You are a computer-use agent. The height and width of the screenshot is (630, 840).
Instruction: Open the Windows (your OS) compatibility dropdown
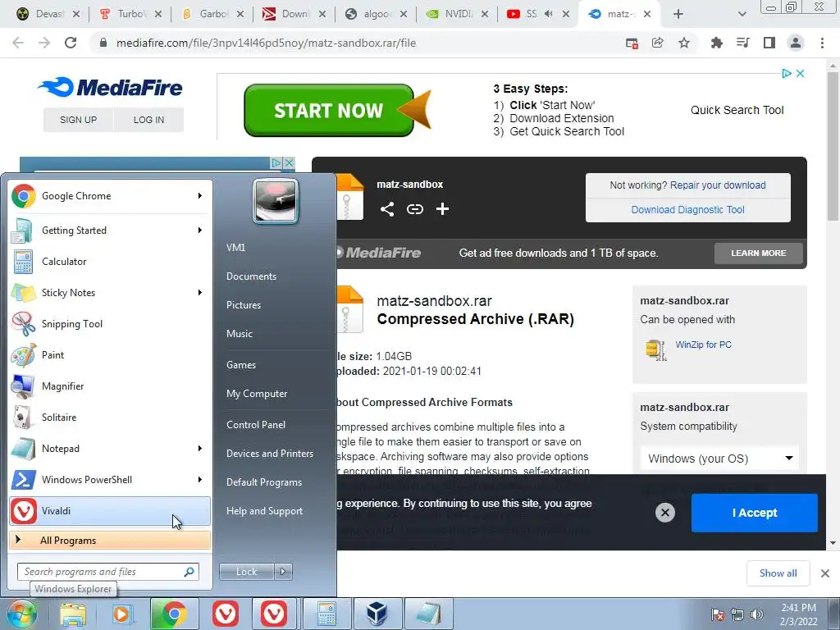pyautogui.click(x=719, y=459)
